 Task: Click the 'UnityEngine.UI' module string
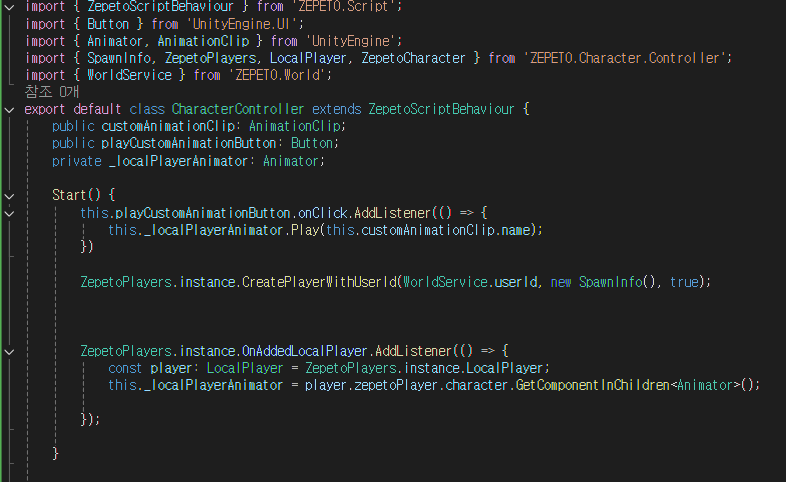point(241,24)
